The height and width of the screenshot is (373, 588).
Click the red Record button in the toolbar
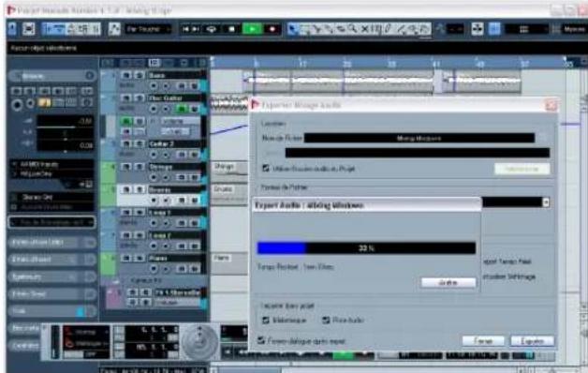tap(272, 29)
